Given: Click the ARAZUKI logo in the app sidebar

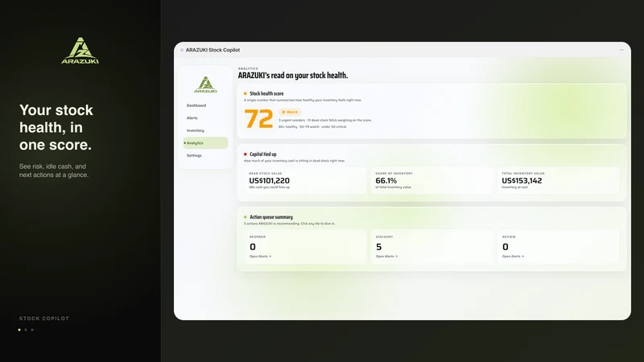Looking at the screenshot, I should tap(205, 84).
